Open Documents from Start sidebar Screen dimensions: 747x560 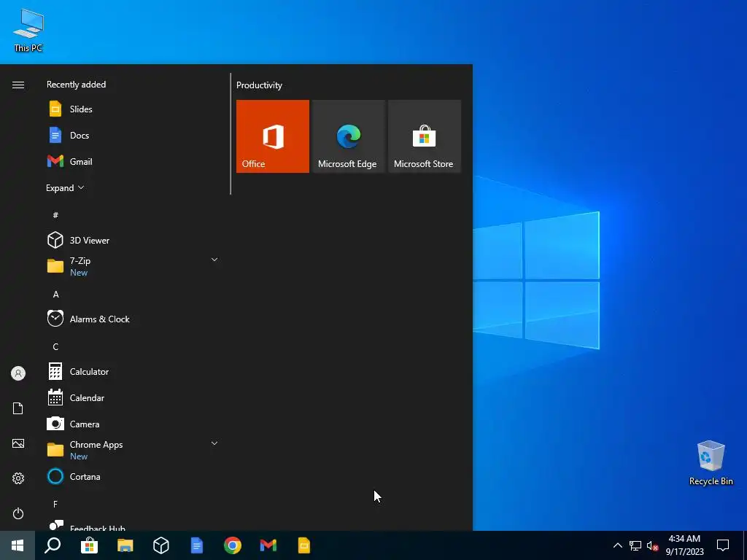pos(18,408)
